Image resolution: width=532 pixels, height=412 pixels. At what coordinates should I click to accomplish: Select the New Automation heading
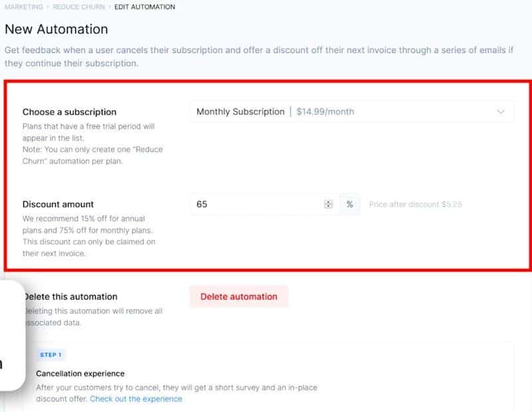pos(57,29)
